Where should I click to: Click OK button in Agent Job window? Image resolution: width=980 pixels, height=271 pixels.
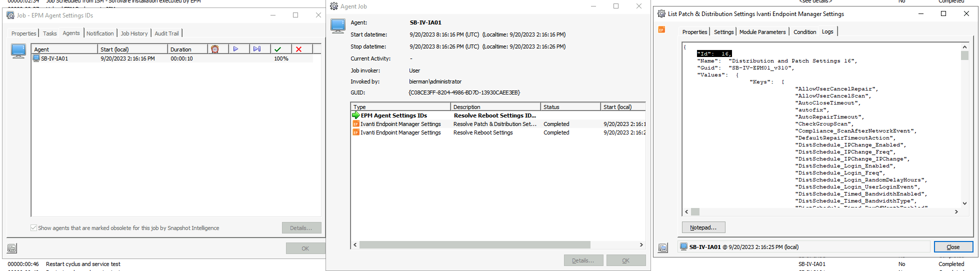[626, 260]
